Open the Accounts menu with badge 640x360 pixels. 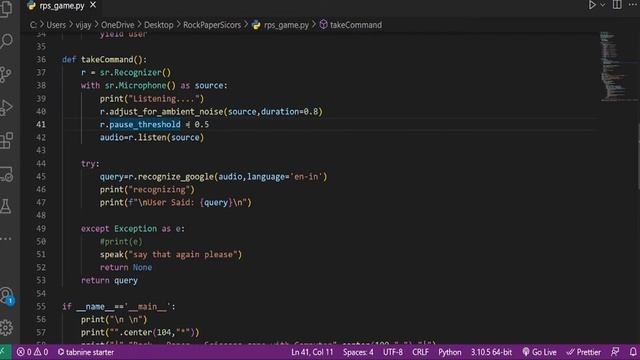point(7,296)
